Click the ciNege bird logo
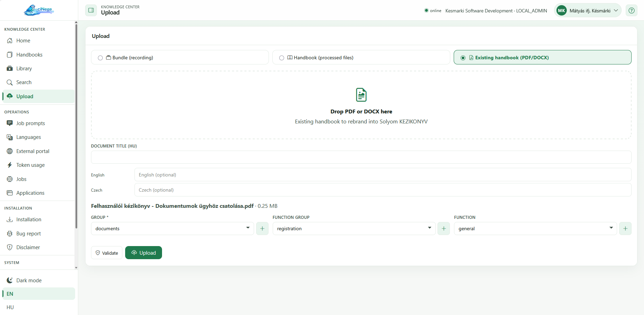Image resolution: width=644 pixels, height=315 pixels. point(39,10)
